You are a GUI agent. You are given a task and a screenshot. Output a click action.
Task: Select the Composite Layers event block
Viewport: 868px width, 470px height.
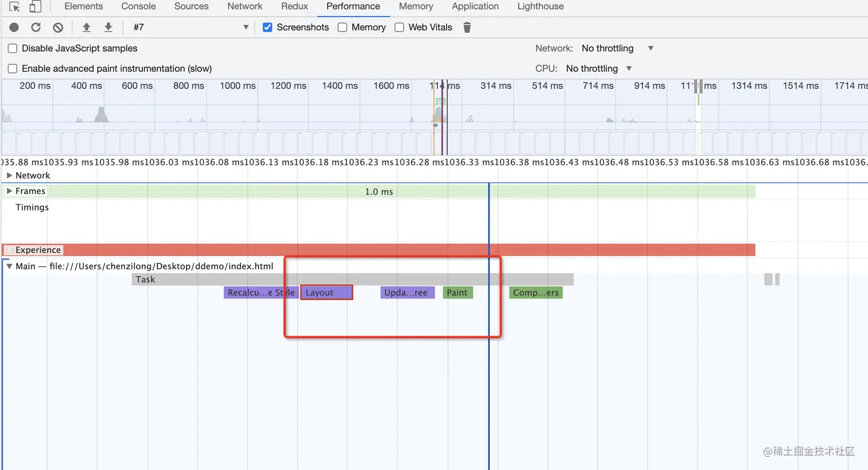click(x=536, y=293)
